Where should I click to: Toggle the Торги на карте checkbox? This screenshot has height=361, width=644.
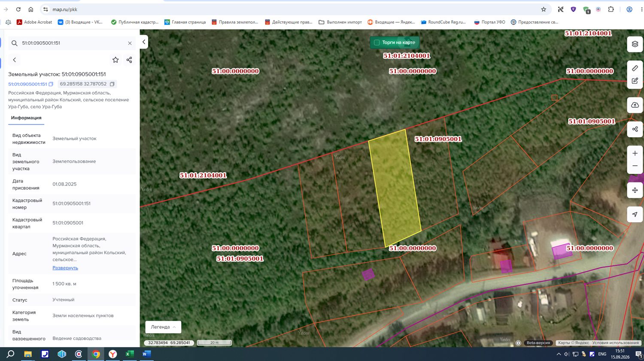point(377,42)
